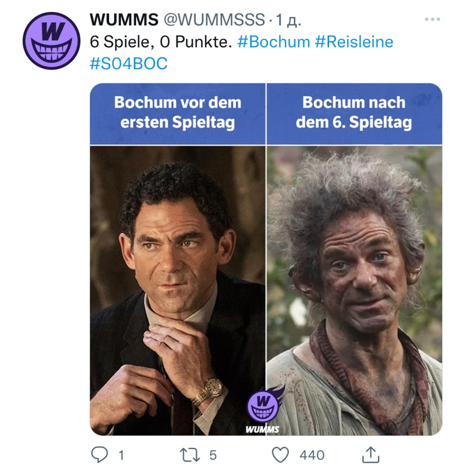
Task: Open the #Bochum hashtag
Action: pos(274,42)
